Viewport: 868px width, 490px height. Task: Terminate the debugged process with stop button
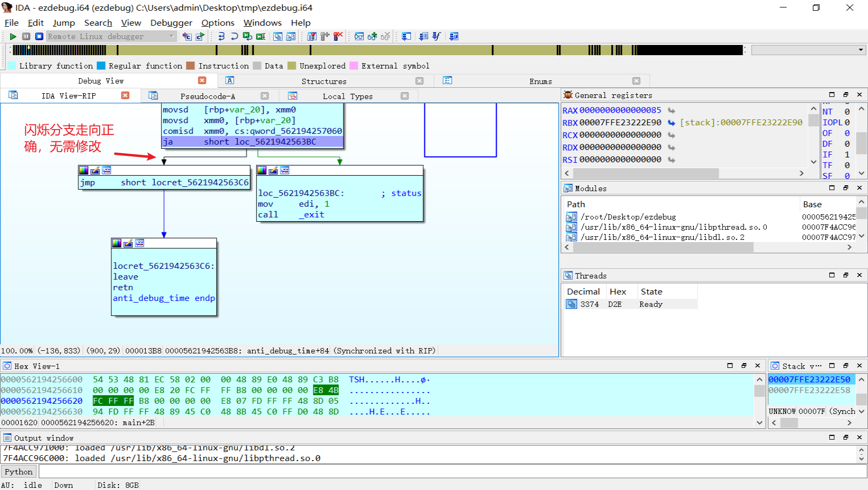(39, 36)
